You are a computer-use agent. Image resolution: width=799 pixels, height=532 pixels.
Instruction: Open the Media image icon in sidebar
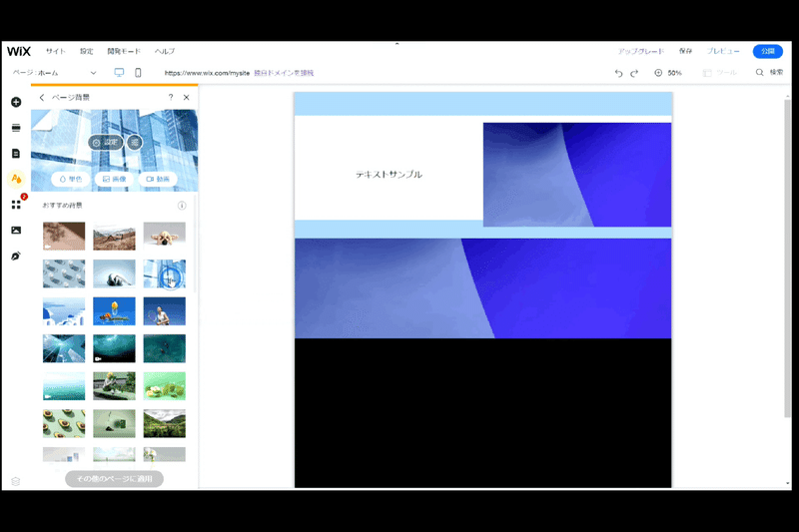[x=16, y=231]
